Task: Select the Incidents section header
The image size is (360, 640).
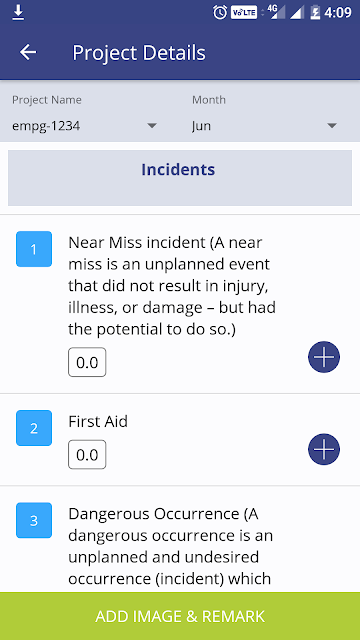Action: pos(180,178)
